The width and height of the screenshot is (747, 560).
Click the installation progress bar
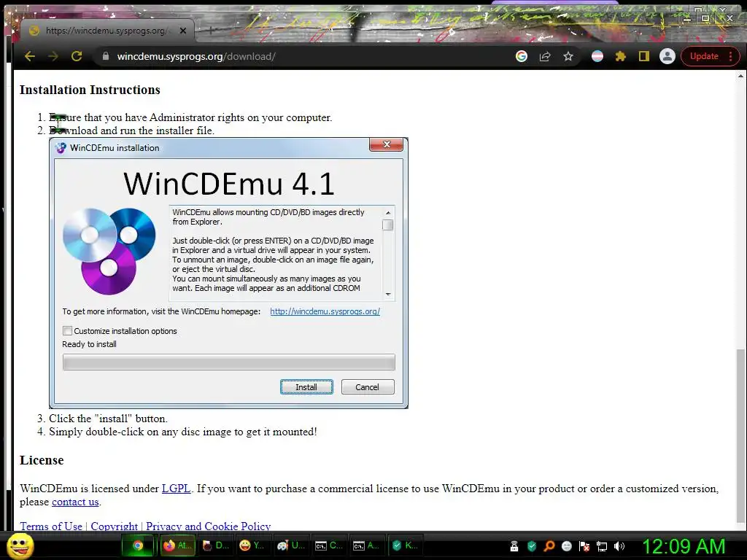(228, 362)
